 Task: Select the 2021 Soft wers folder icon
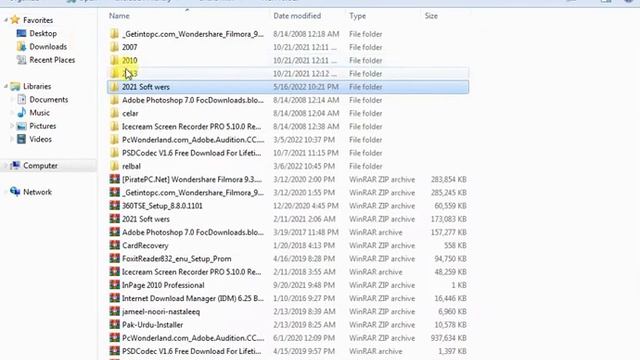pos(115,87)
